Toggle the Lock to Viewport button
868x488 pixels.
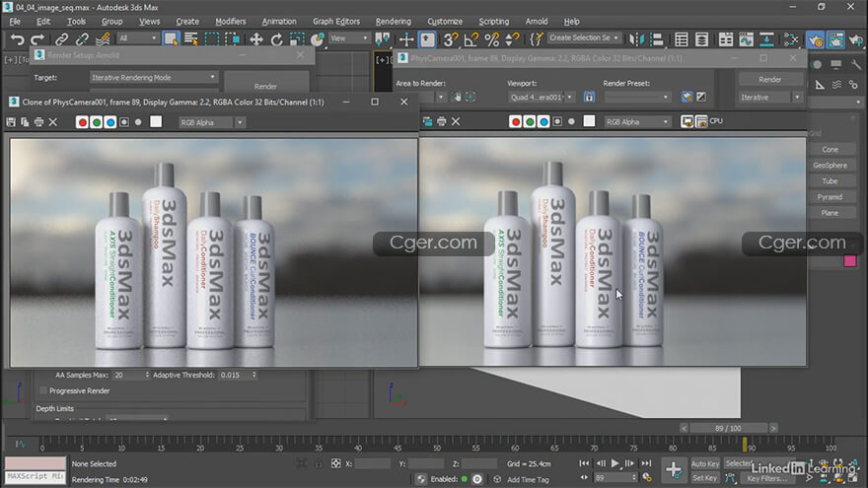589,98
